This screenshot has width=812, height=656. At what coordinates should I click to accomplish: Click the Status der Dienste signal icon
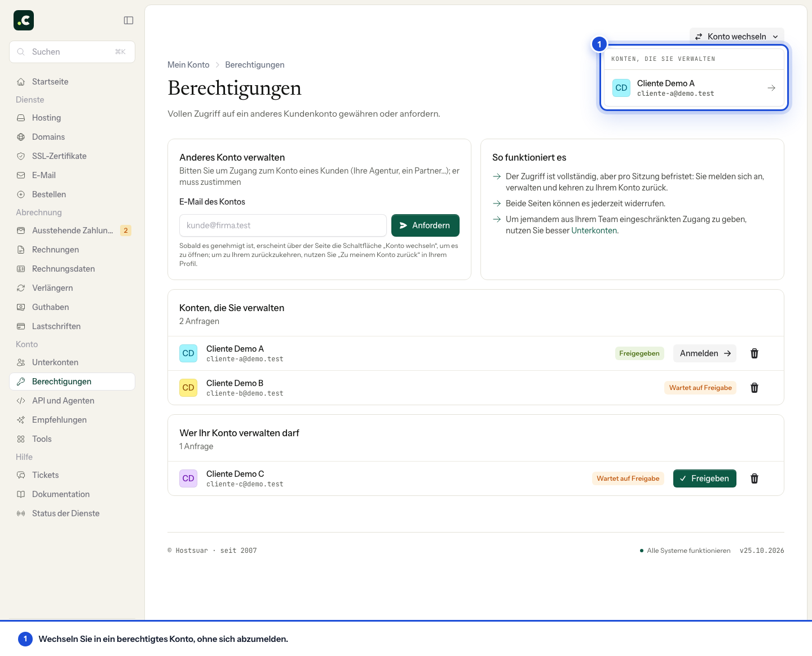(x=21, y=513)
